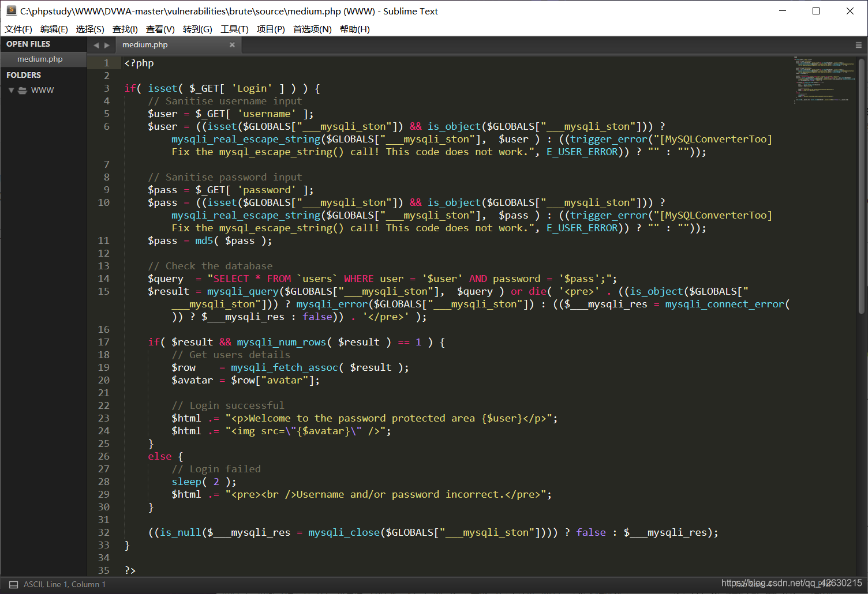Toggle side bar icon in status bar
The height and width of the screenshot is (594, 868).
tap(13, 584)
